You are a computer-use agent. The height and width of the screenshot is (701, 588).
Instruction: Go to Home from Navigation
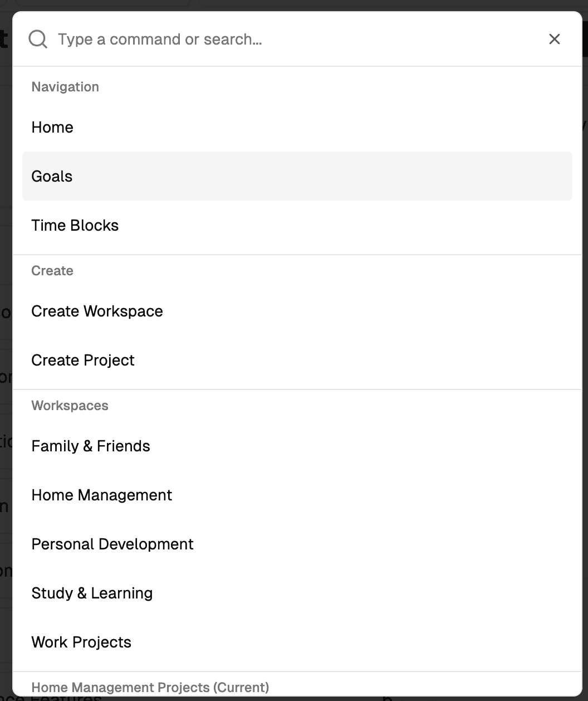(52, 127)
